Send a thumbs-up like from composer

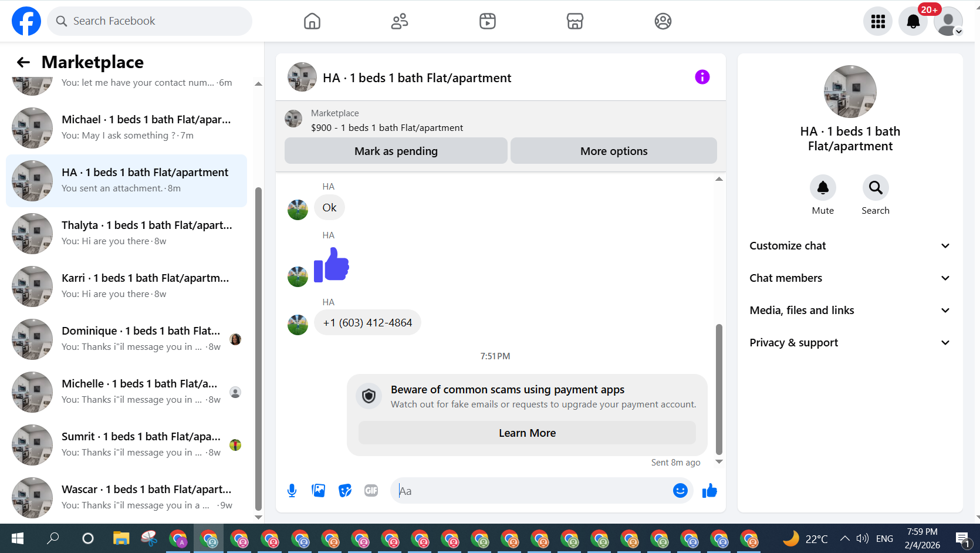pyautogui.click(x=709, y=491)
